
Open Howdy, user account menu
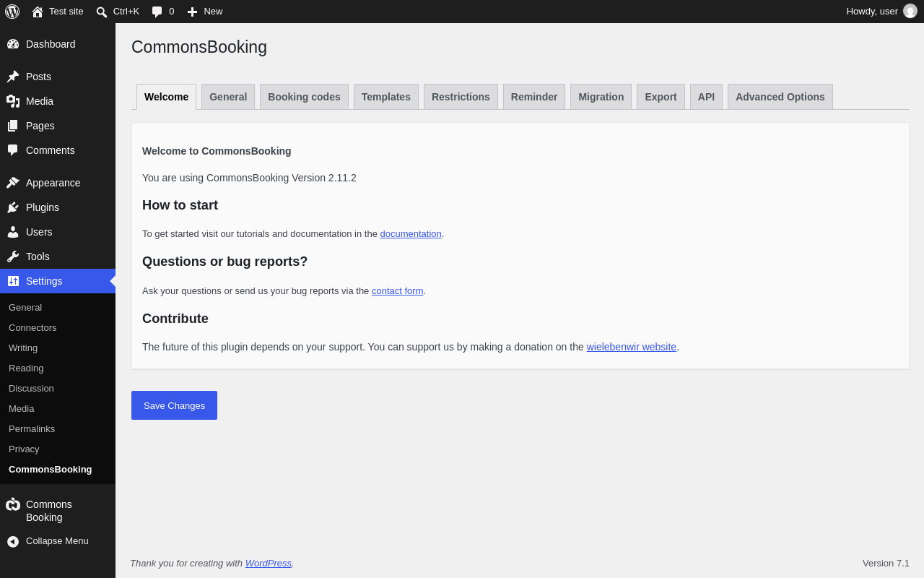coord(881,11)
